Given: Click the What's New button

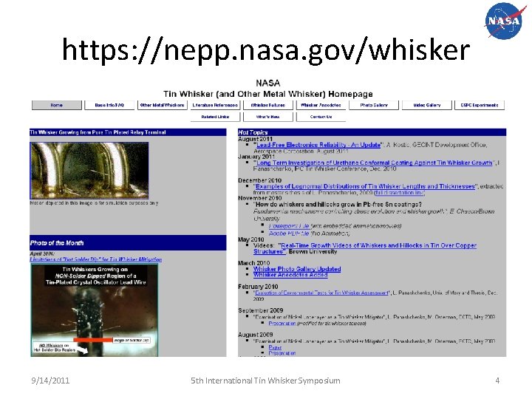Looking at the screenshot, I should click(268, 117).
